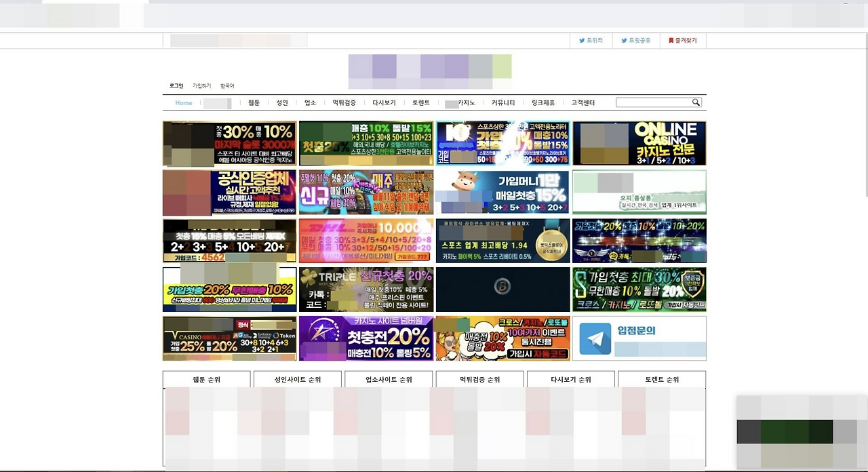
Task: Open the 고객센터 menu item
Action: (583, 103)
